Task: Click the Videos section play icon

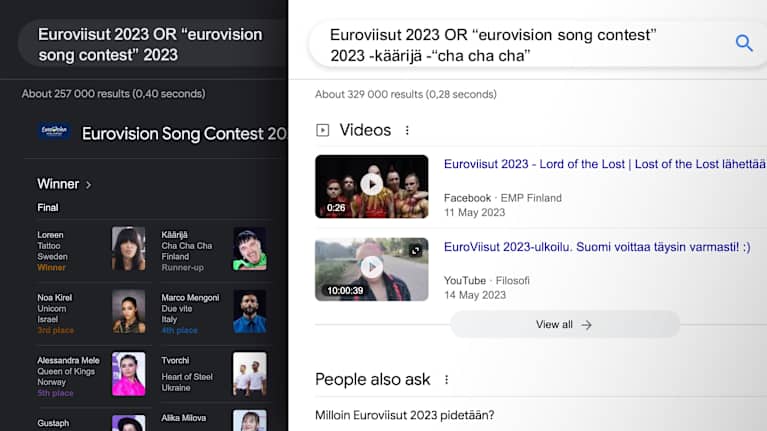Action: (323, 130)
